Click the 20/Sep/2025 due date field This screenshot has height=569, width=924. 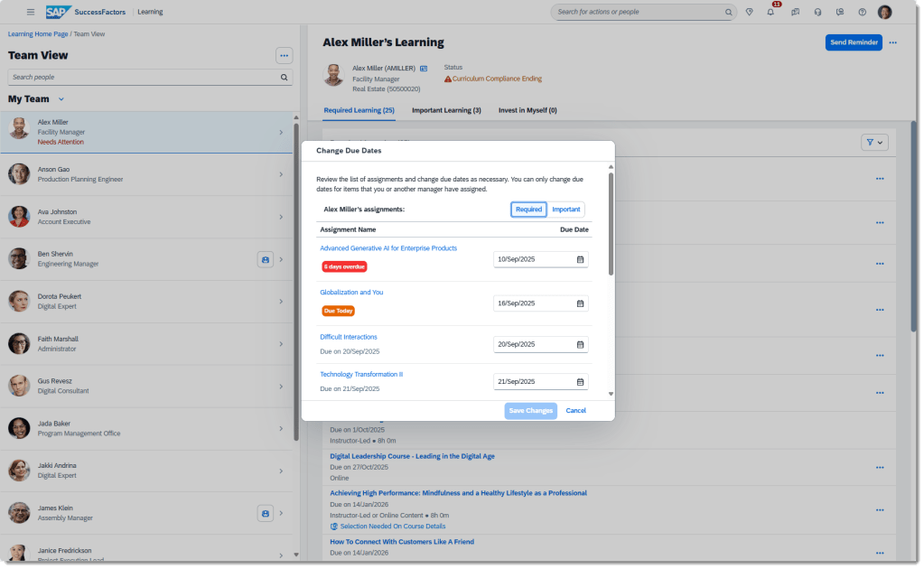[533, 344]
